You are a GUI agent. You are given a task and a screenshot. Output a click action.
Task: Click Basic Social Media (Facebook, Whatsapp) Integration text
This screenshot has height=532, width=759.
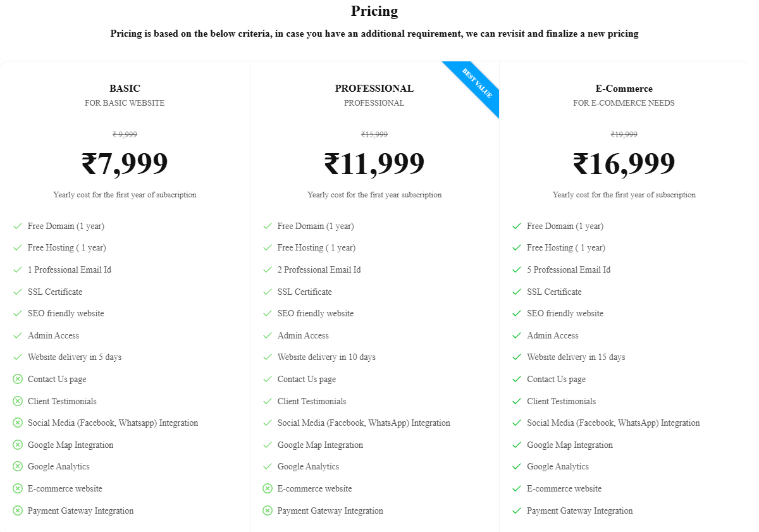(x=113, y=423)
